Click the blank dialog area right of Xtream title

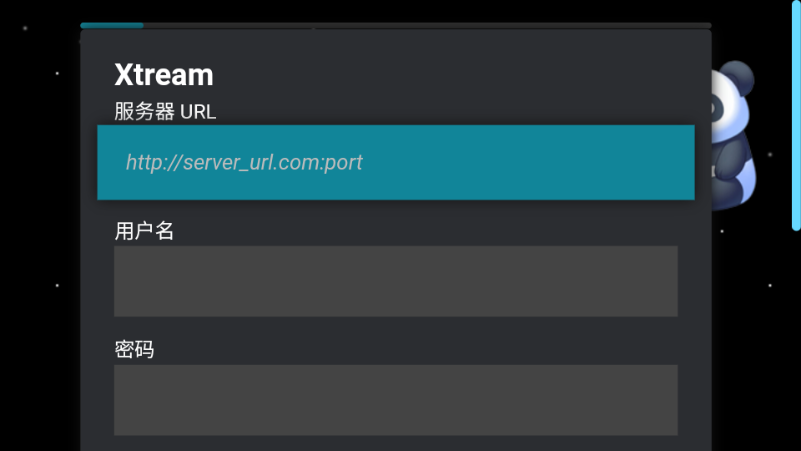pyautogui.click(x=450, y=75)
